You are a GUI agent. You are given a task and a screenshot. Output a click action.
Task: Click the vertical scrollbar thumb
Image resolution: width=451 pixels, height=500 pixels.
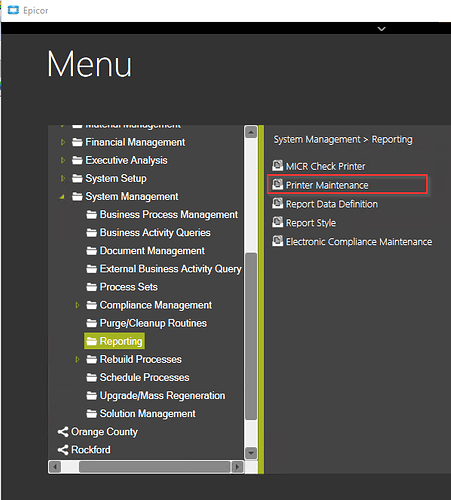coord(251,336)
